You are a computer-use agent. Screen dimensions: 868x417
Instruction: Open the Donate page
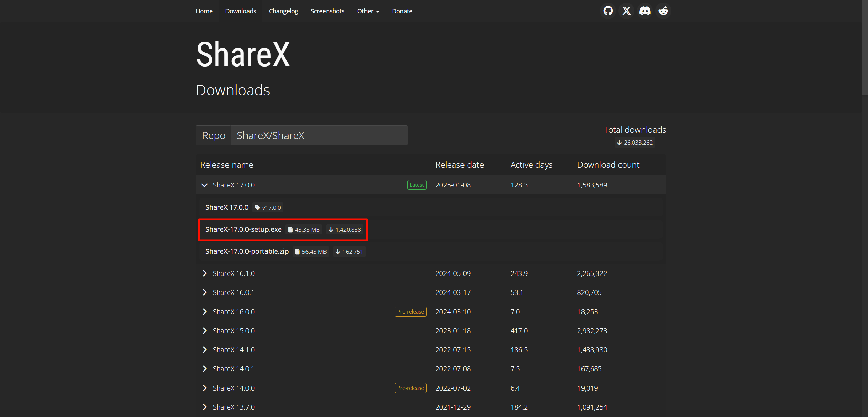[x=402, y=11]
